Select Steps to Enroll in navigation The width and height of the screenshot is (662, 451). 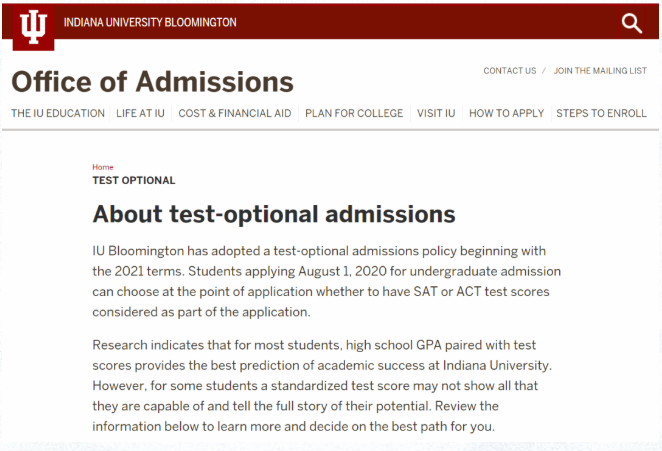pyautogui.click(x=601, y=113)
